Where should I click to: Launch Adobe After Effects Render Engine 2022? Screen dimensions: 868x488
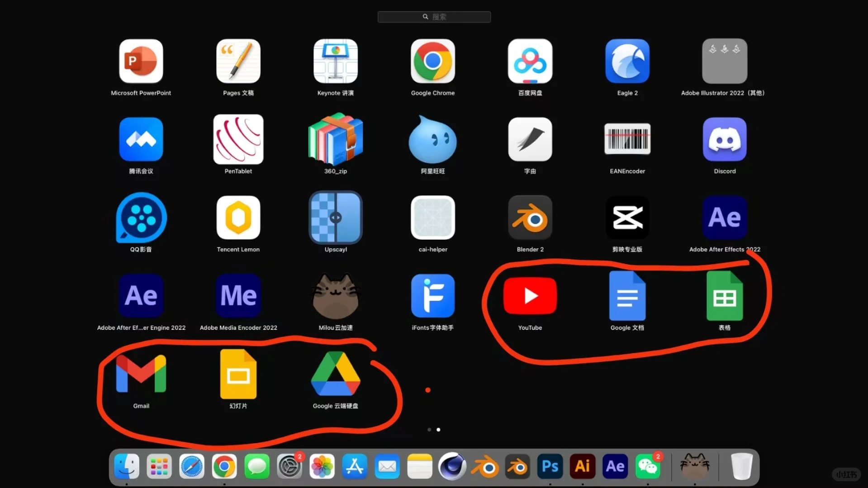pyautogui.click(x=141, y=296)
